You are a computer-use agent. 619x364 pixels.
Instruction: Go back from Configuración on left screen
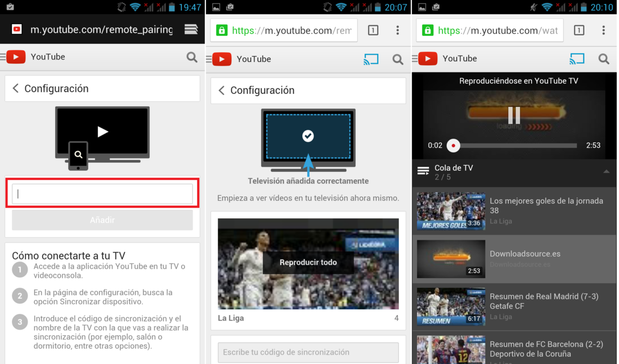coord(15,88)
